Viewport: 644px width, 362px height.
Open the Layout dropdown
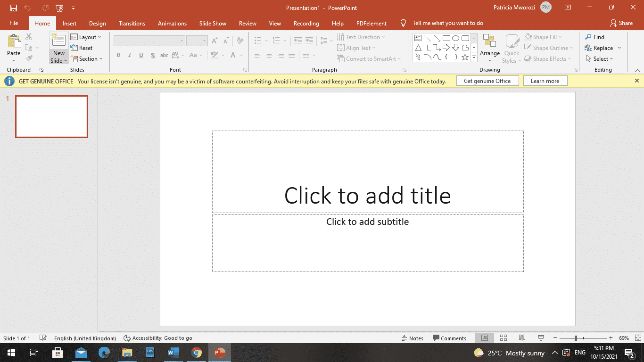coord(87,37)
